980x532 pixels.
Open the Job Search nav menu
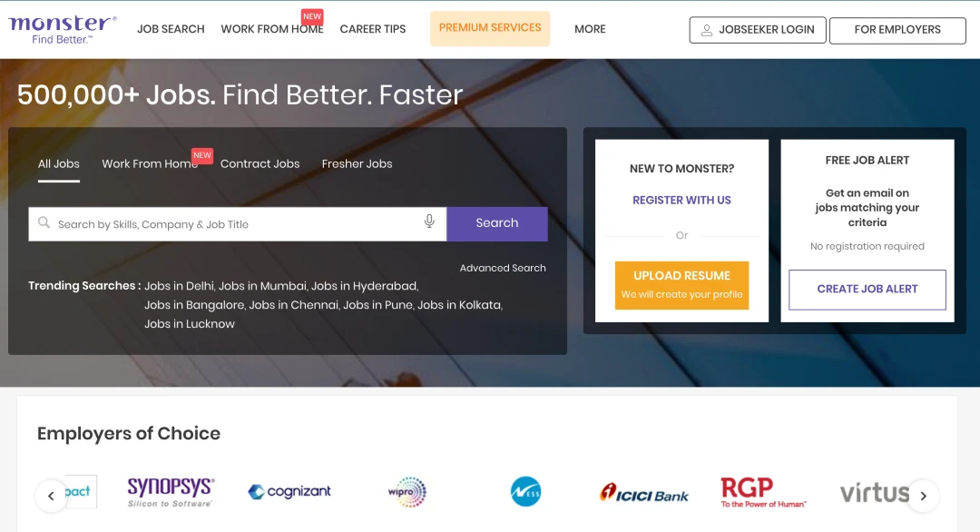171,29
